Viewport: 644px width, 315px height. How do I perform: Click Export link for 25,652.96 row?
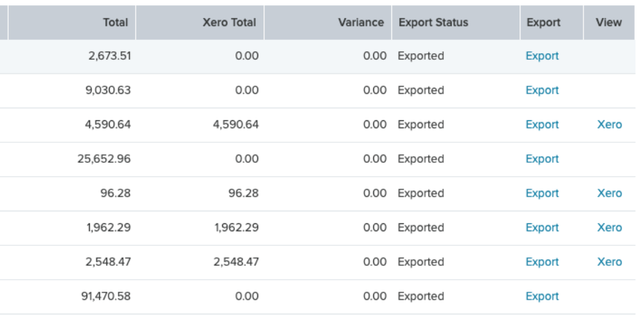[542, 159]
